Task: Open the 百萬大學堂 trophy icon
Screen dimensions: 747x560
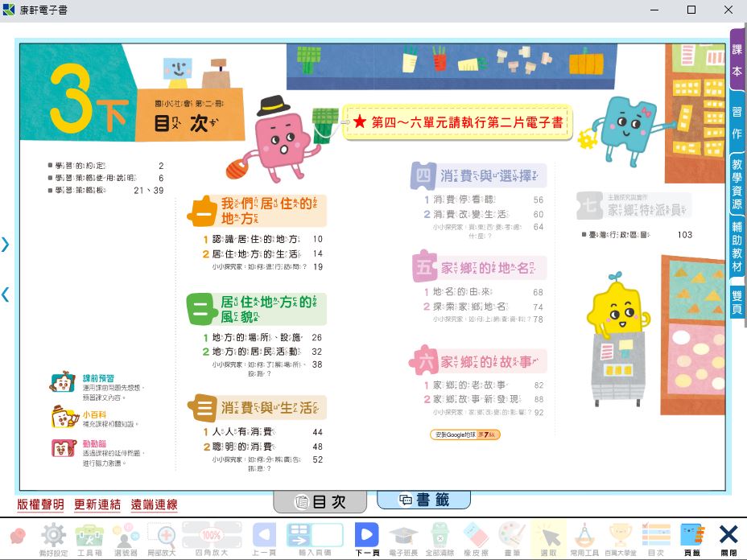Action: (621, 539)
